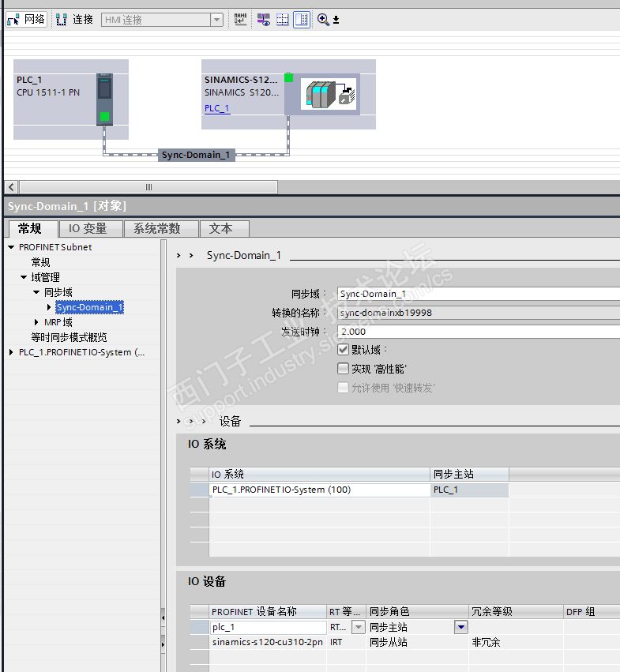Viewport: 620px width, 672px height.
Task: Click the IRT cell of sinamics row
Action: 347,643
